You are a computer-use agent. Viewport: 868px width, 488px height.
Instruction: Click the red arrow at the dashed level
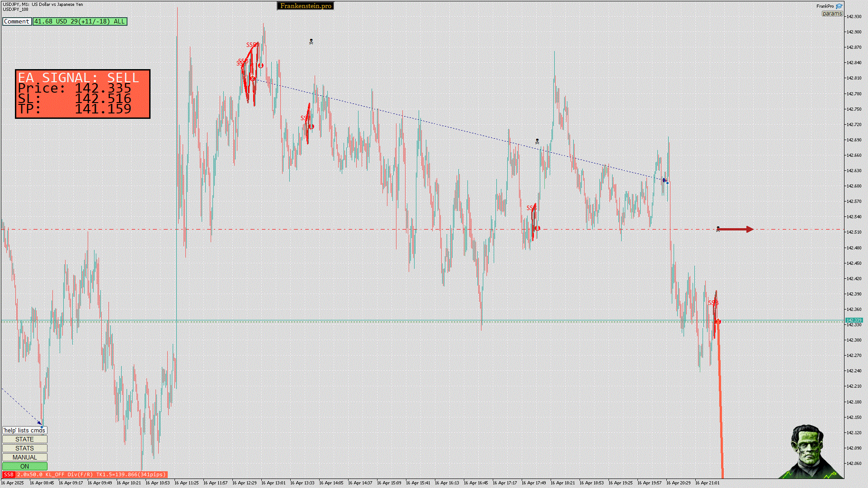coord(736,230)
